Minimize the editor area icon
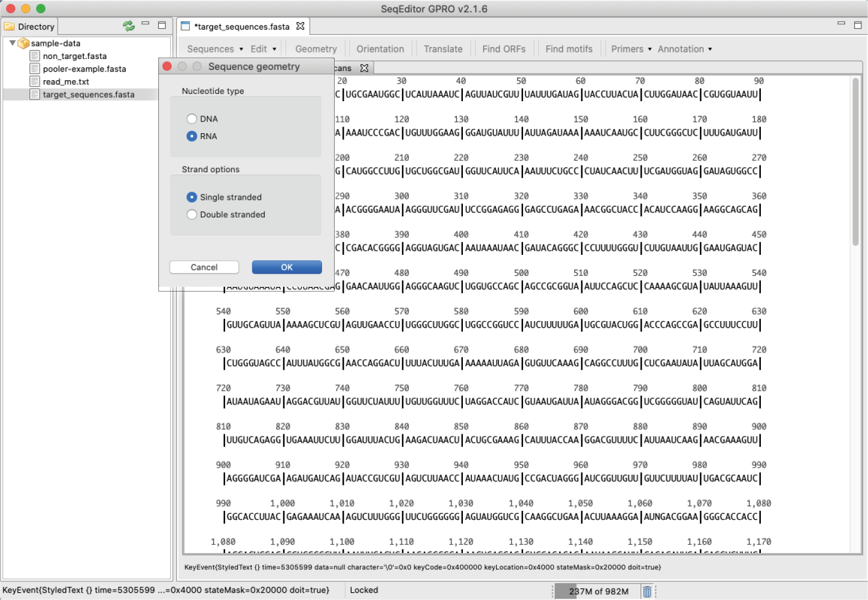868x600 pixels. (841, 23)
